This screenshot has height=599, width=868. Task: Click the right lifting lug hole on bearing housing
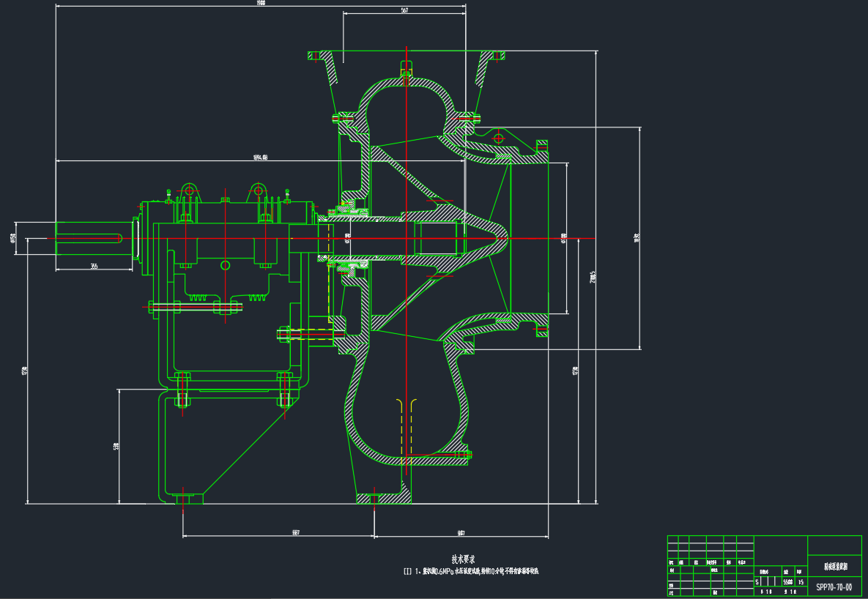pos(259,190)
